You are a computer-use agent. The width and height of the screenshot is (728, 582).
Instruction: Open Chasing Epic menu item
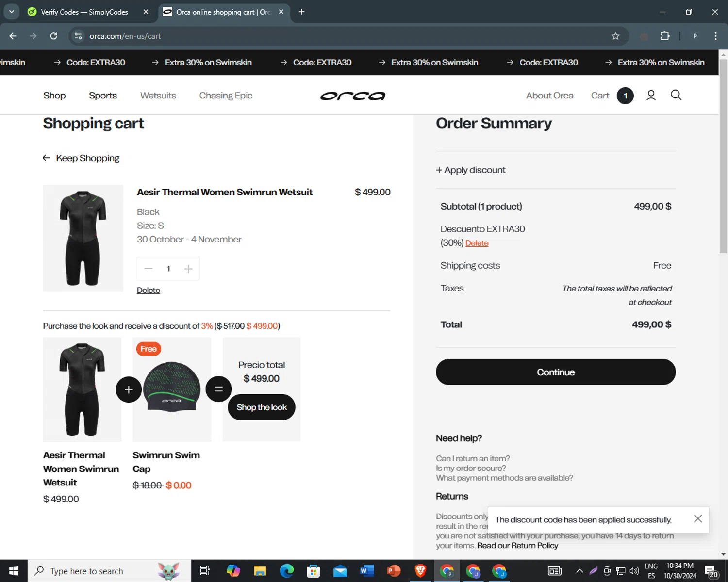(x=226, y=96)
